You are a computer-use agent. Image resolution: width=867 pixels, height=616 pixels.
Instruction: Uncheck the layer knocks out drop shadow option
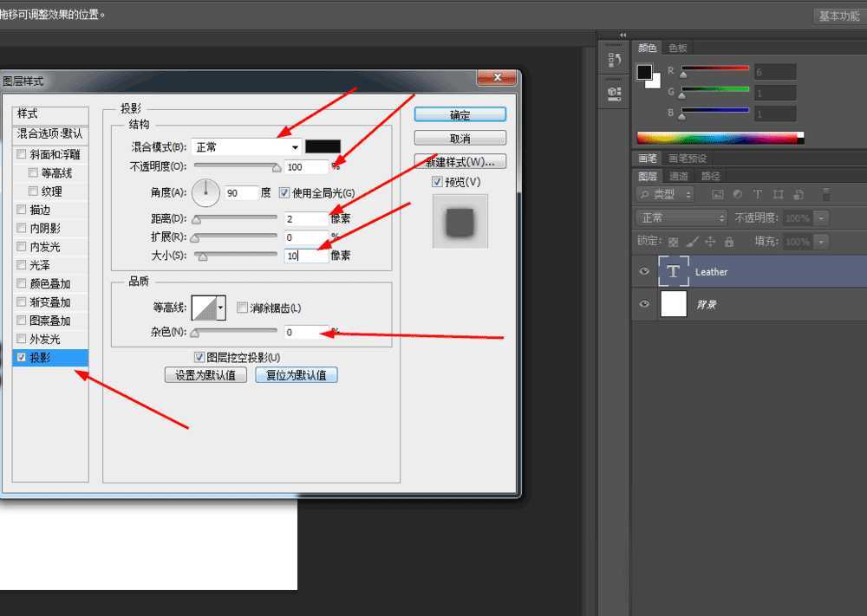pos(200,357)
